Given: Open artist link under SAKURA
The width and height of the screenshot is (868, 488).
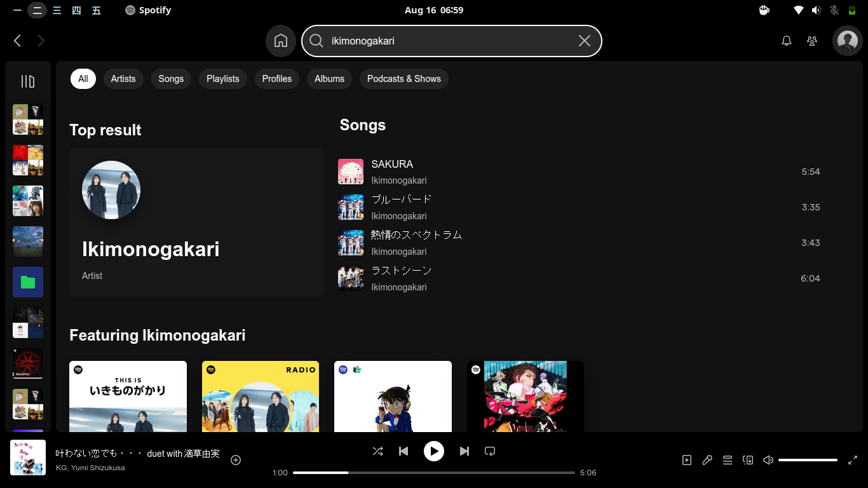Looking at the screenshot, I should point(399,180).
